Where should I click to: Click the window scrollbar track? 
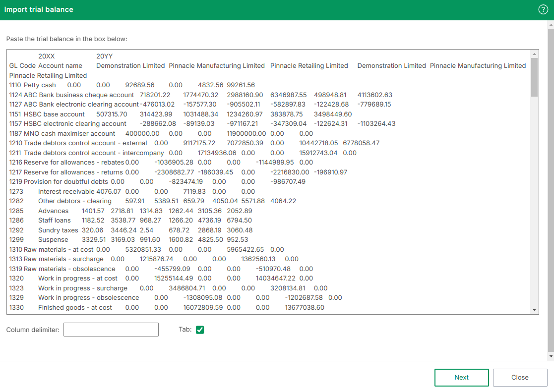[x=551, y=198]
